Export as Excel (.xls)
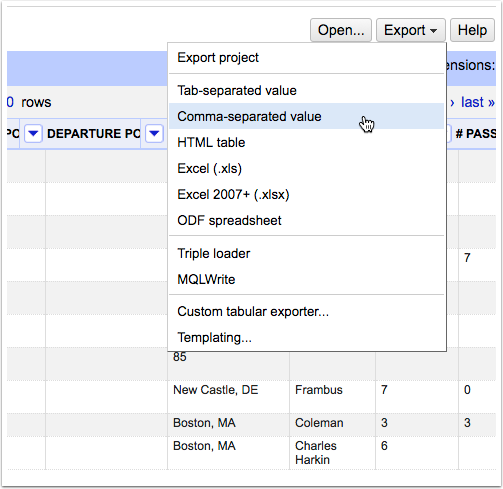 point(306,168)
